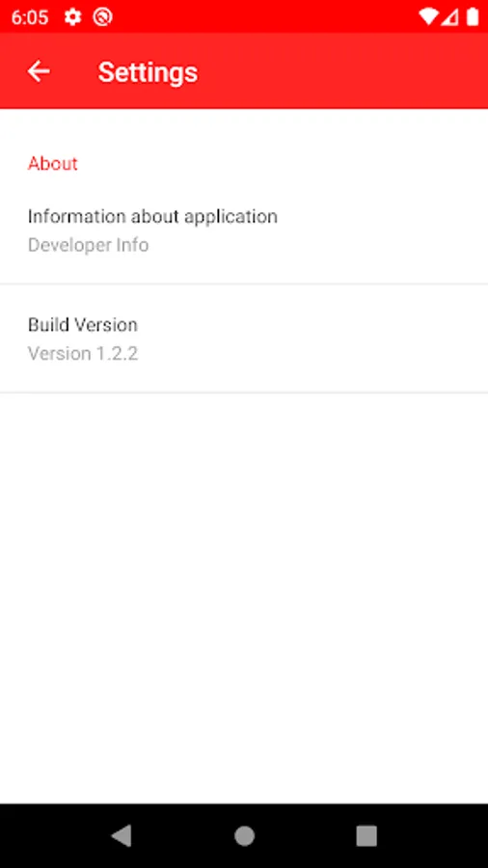Tap the cellular signal icon
488x868 pixels.
pyautogui.click(x=449, y=17)
